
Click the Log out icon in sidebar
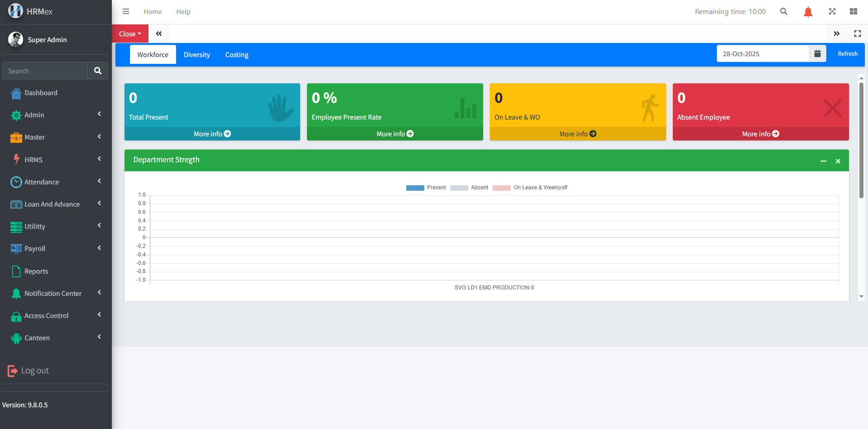13,371
